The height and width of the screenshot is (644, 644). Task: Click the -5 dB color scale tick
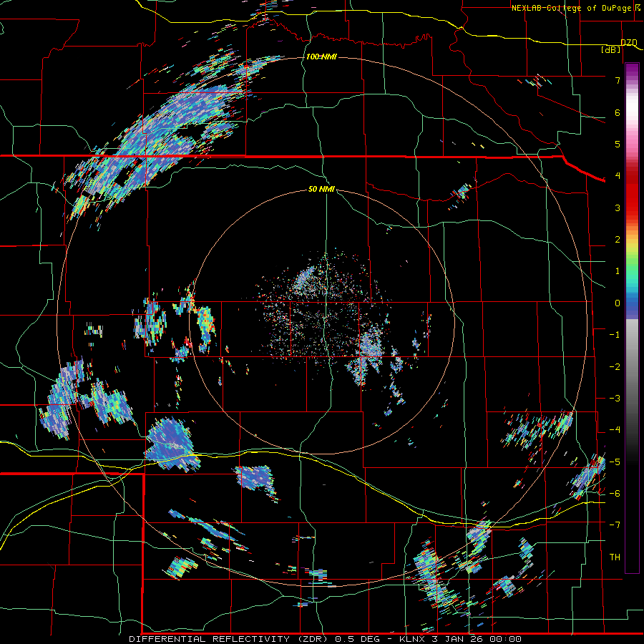[x=615, y=462]
